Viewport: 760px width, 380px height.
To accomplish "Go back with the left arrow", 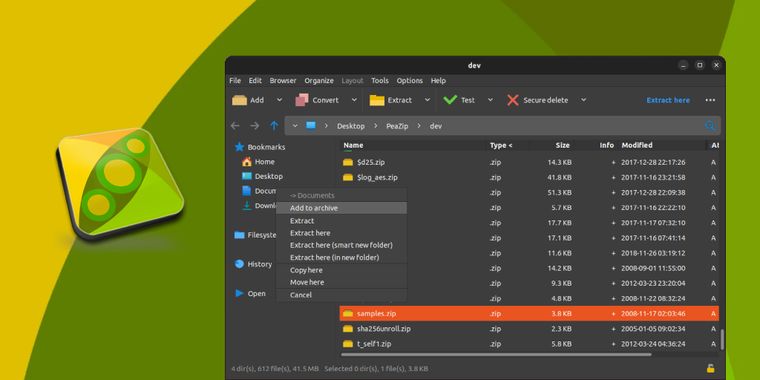I will click(235, 126).
